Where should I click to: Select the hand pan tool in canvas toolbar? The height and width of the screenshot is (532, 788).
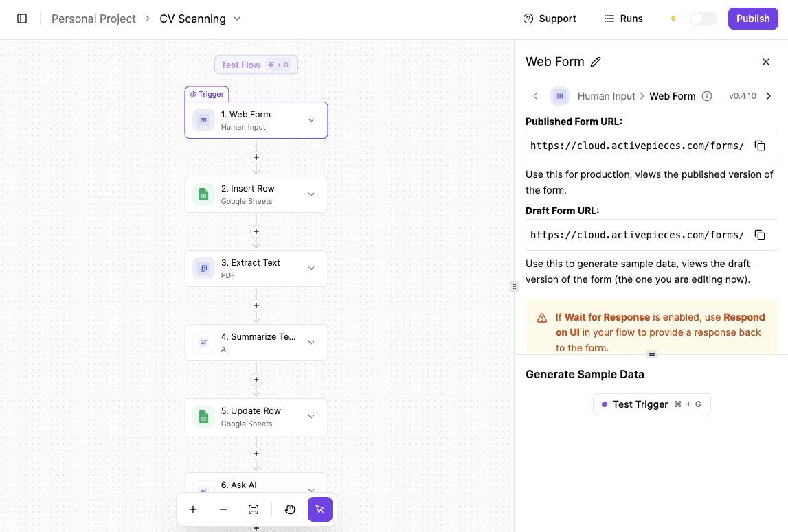pyautogui.click(x=290, y=509)
